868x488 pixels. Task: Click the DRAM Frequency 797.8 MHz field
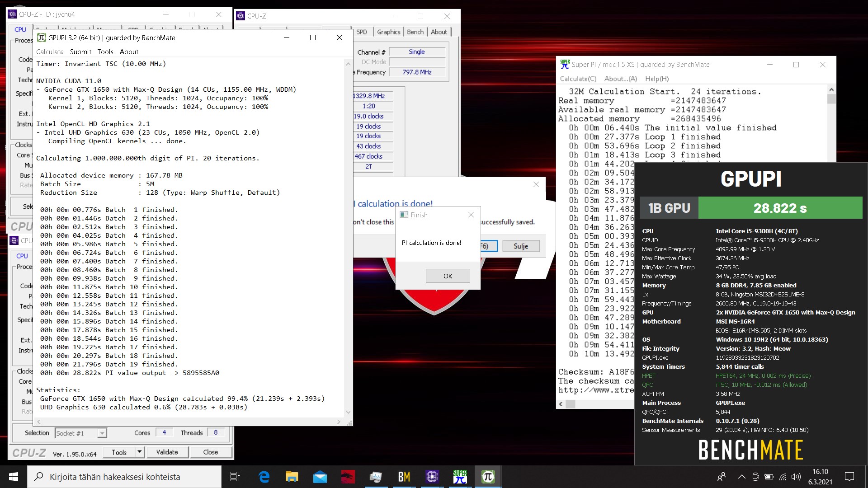[x=417, y=72]
